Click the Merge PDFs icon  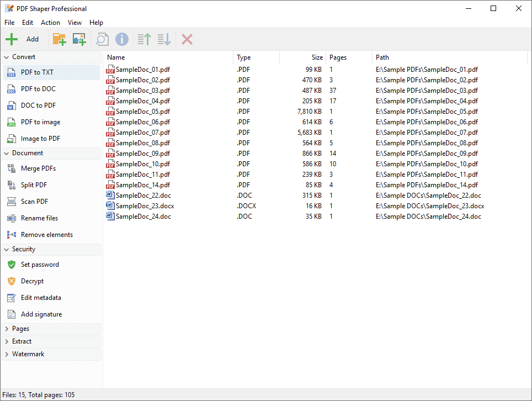click(12, 168)
